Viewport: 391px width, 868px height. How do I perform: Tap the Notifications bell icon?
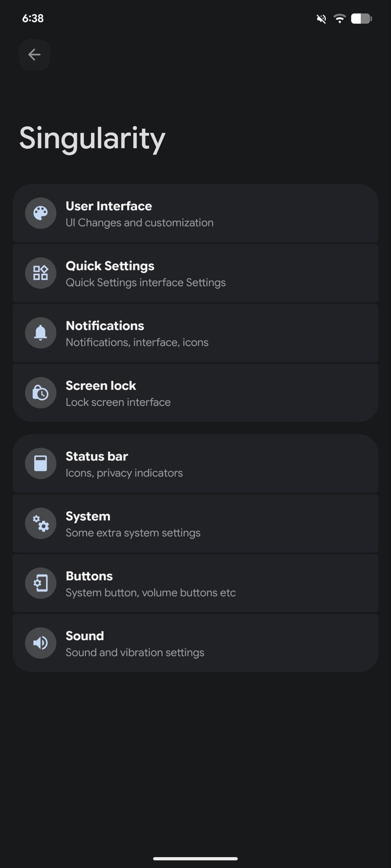pyautogui.click(x=41, y=333)
